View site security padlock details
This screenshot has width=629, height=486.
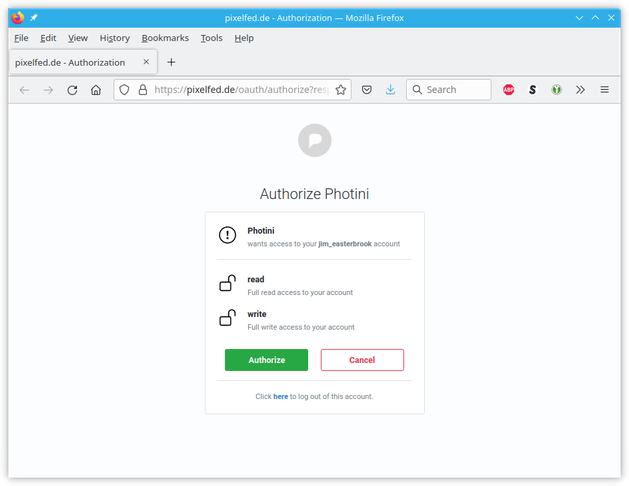click(x=143, y=90)
